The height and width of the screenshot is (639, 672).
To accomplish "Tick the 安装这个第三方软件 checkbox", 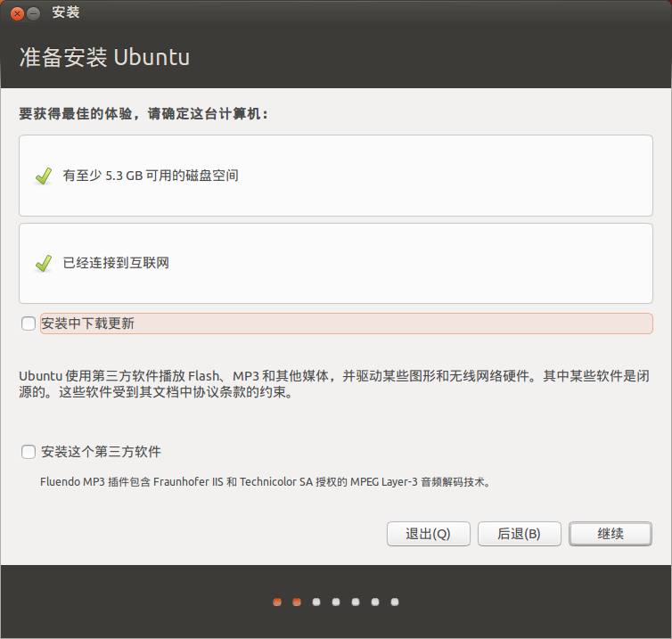I will (29, 452).
